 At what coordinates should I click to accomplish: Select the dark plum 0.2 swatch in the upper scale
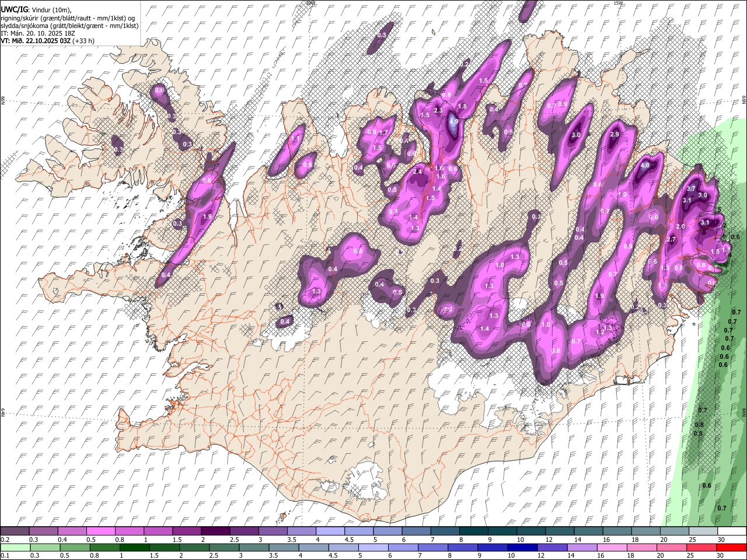15,531
